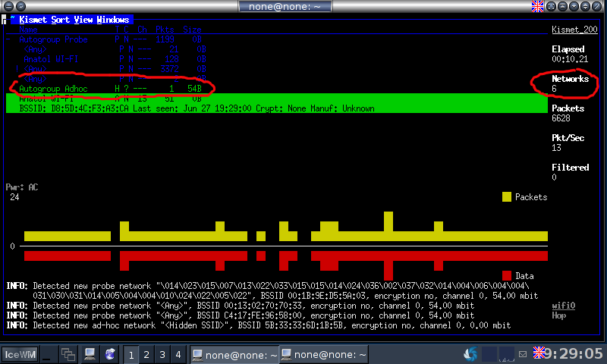The height and width of the screenshot is (364, 607).
Task: Click the taskbar clock
Action: [x=574, y=353]
